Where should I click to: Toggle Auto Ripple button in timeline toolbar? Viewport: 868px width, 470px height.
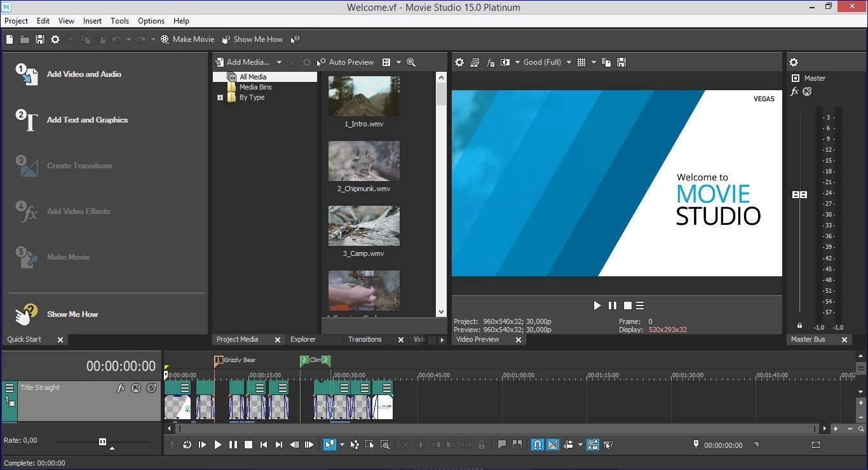568,445
